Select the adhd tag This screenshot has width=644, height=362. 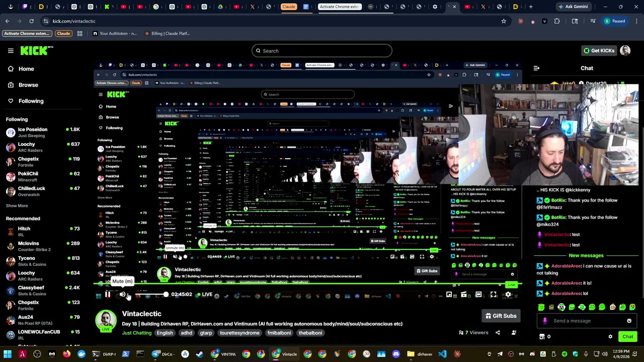tap(186, 333)
